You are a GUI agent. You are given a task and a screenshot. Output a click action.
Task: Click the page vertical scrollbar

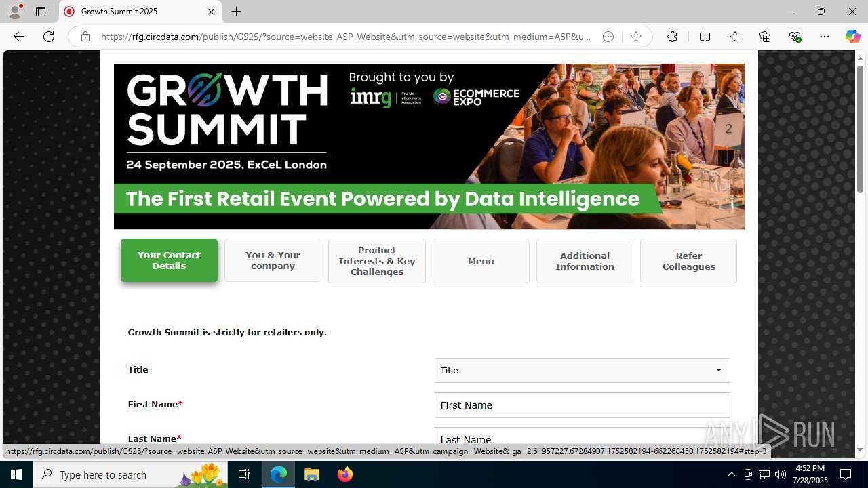click(x=860, y=129)
